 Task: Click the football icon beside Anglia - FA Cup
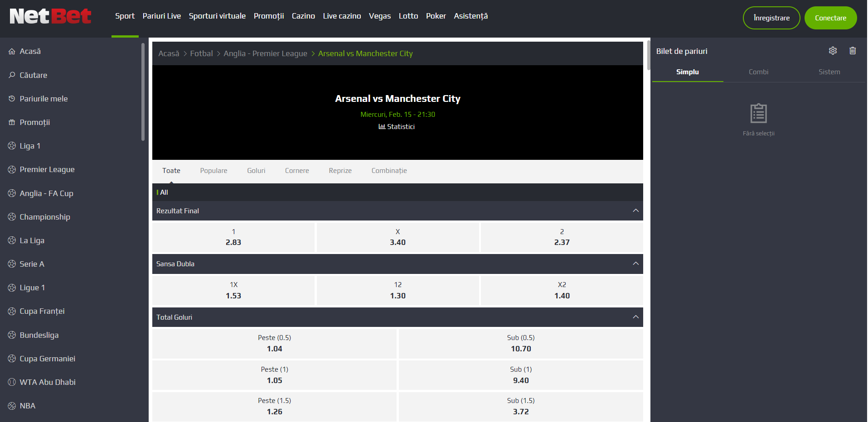(12, 193)
